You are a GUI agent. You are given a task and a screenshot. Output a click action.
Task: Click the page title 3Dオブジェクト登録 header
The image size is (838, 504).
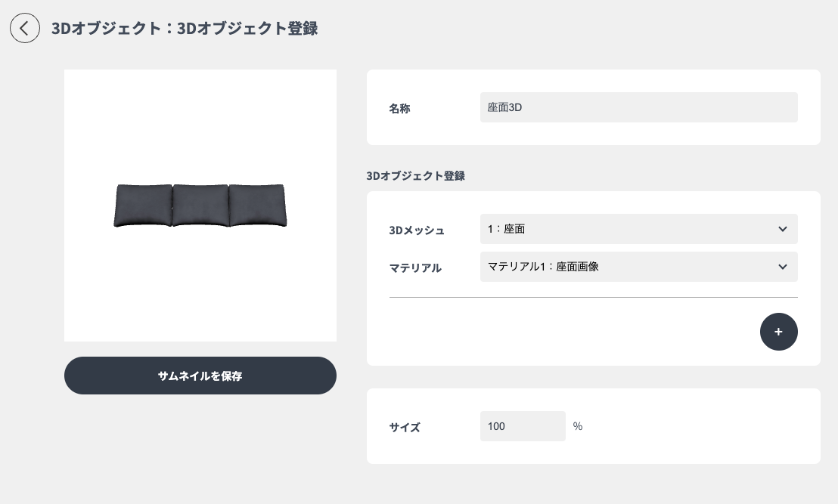click(185, 28)
